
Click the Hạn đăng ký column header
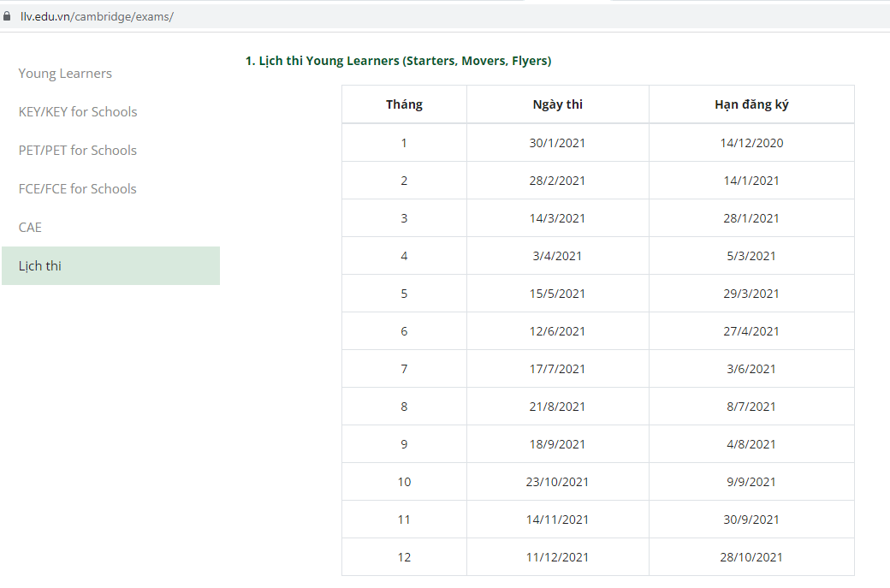click(x=751, y=104)
